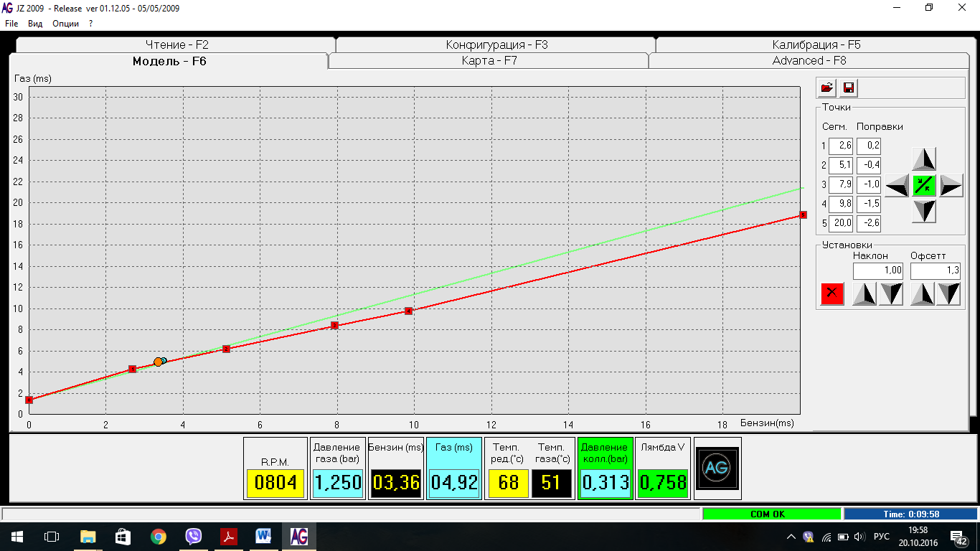Open the Вид menu

[35, 24]
